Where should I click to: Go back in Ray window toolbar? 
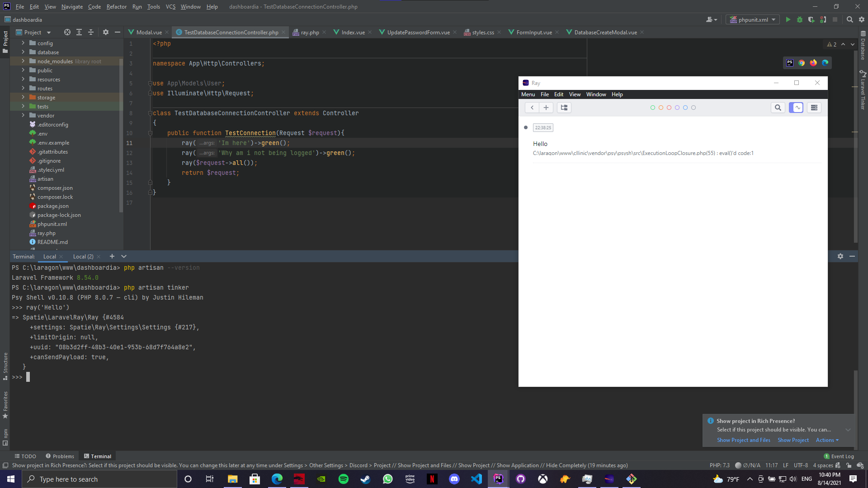click(x=532, y=108)
